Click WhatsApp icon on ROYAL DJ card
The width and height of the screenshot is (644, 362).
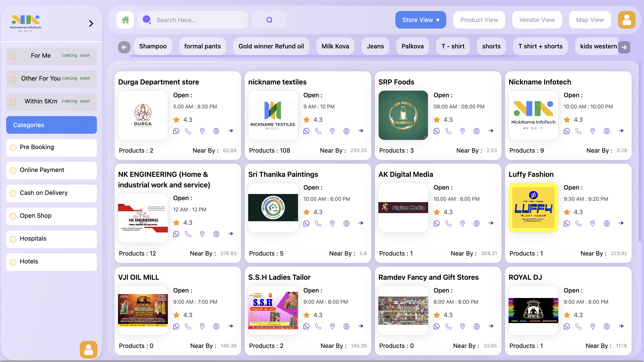click(x=566, y=326)
